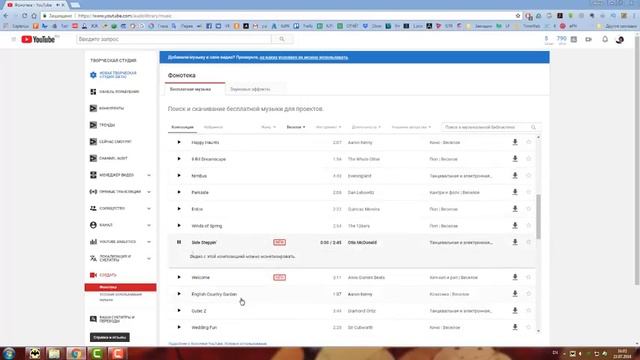
Task: Favorite the Happy Haunts track star
Action: tap(529, 142)
